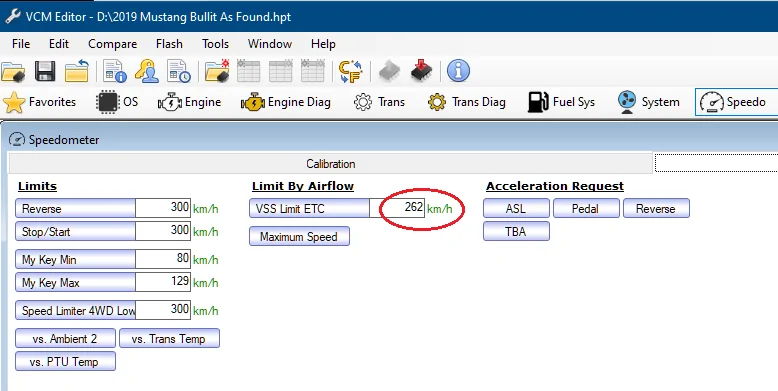778x391 pixels.
Task: Click the My Key Min button
Action: click(75, 260)
